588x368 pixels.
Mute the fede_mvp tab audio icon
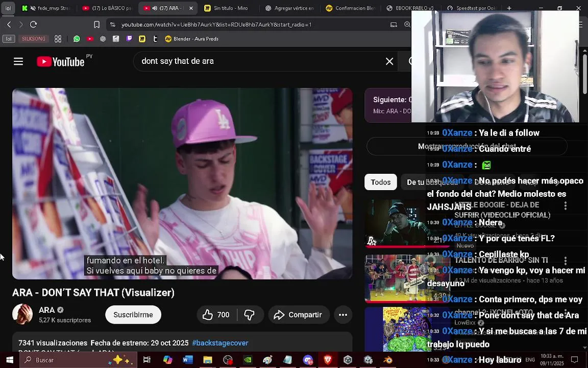[33, 8]
